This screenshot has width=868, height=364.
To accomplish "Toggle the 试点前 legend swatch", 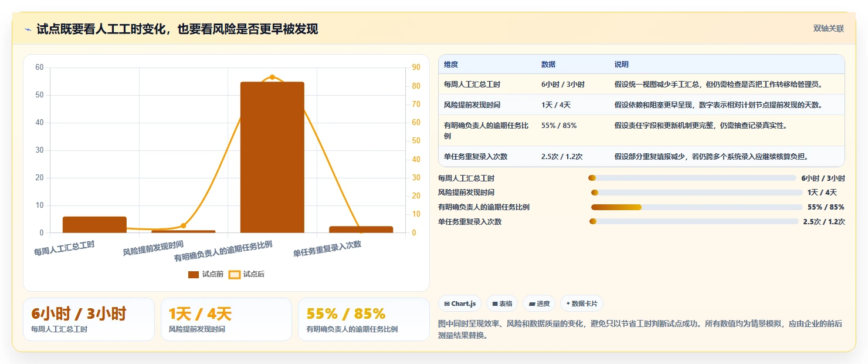I will point(194,274).
